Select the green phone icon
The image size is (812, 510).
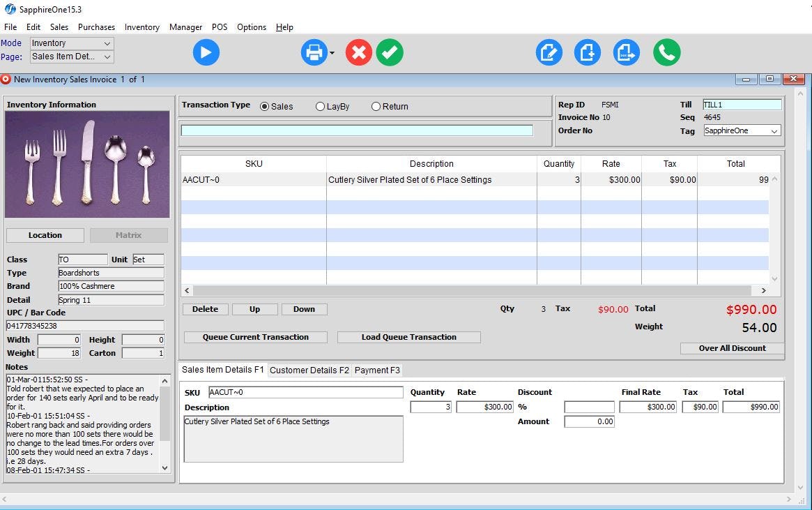tap(666, 52)
